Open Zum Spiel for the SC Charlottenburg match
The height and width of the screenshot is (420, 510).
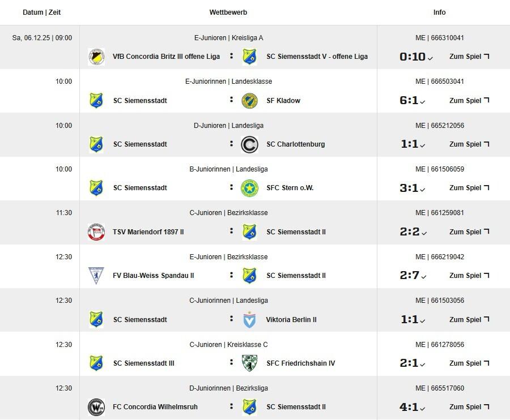point(469,144)
